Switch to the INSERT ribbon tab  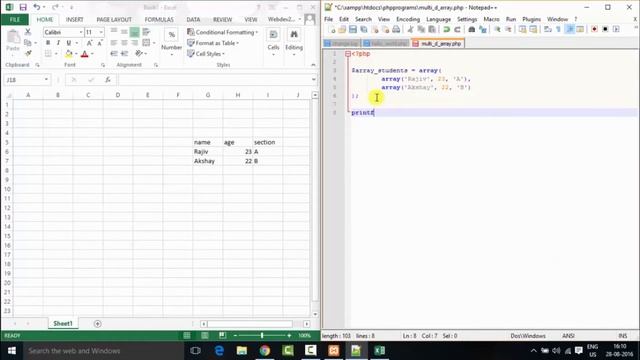point(74,19)
